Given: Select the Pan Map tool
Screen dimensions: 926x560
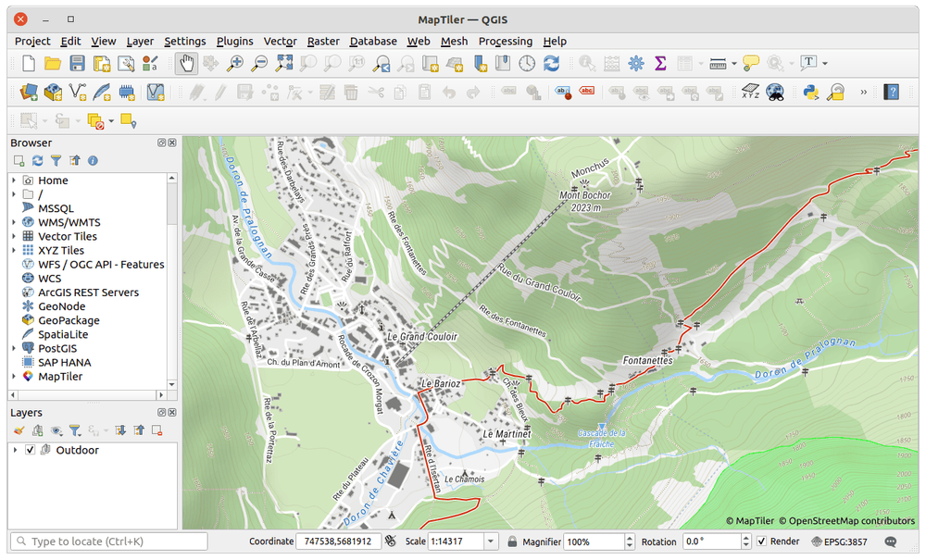Looking at the screenshot, I should point(188,63).
